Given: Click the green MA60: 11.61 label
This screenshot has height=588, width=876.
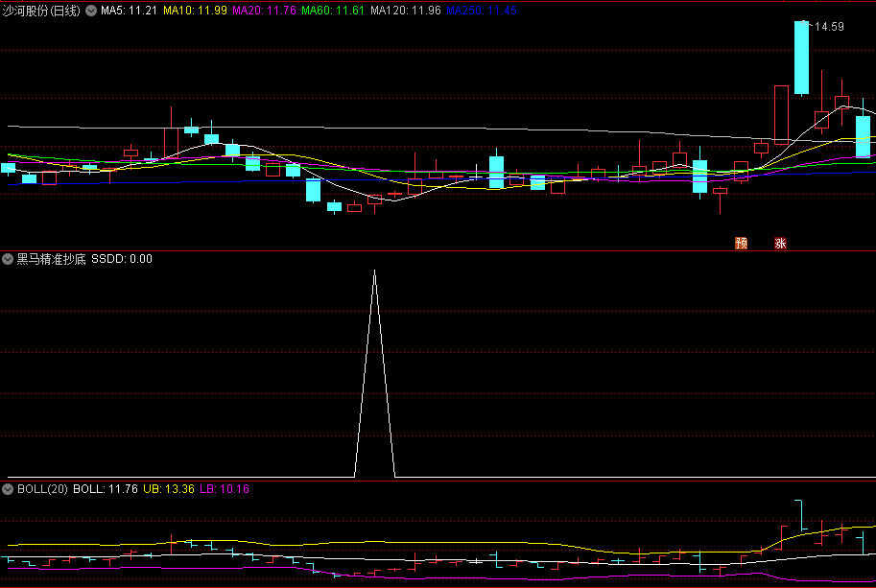Looking at the screenshot, I should (333, 11).
